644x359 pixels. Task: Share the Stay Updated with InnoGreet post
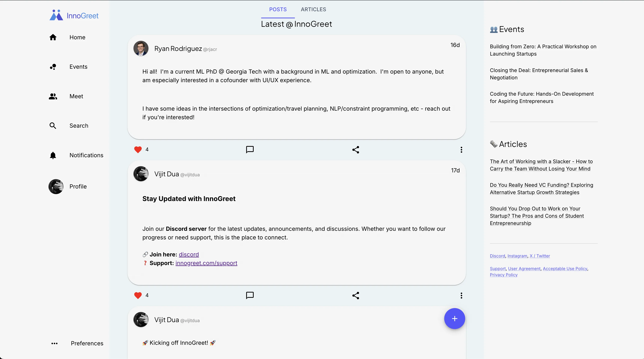tap(356, 296)
